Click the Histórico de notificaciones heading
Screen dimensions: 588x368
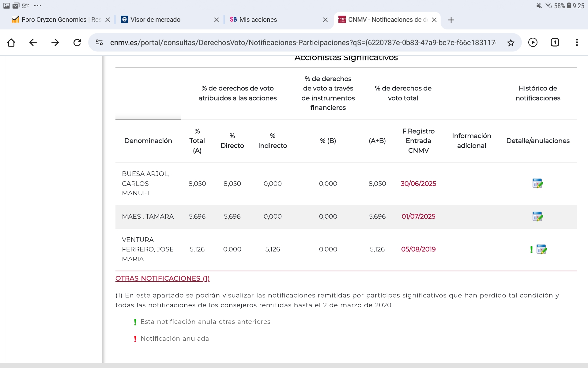coord(538,93)
